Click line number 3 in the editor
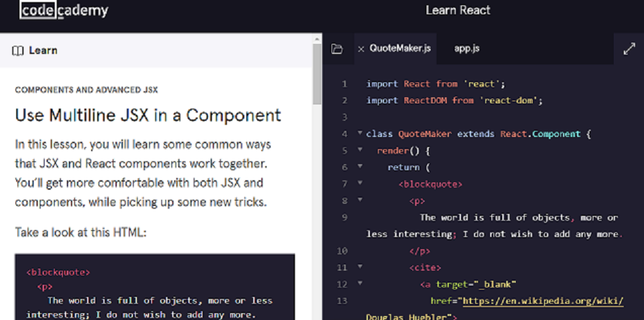Screen dimensions: 644x320 pyautogui.click(x=344, y=117)
